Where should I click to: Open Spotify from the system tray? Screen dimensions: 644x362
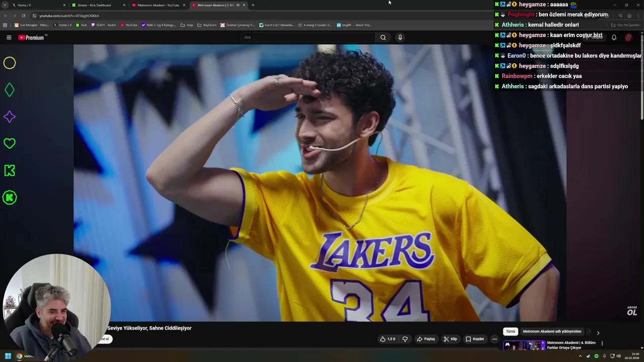(596, 356)
